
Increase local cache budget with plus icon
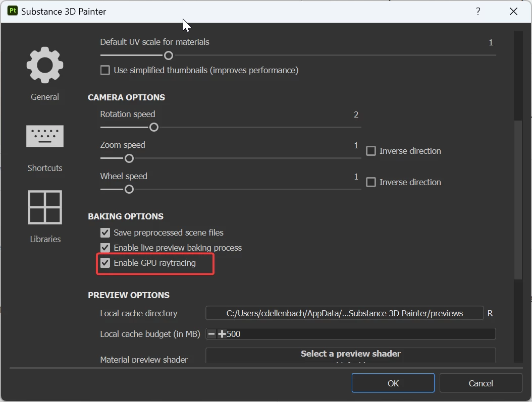(222, 334)
